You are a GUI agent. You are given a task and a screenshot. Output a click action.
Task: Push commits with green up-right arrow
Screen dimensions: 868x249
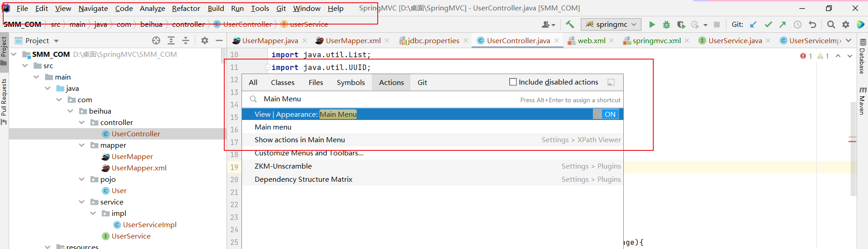(x=783, y=25)
